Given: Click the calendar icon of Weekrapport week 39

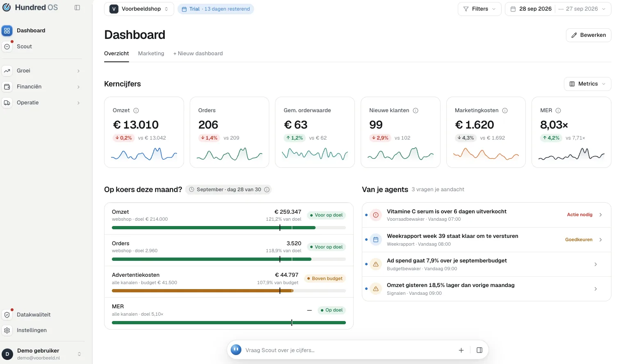Looking at the screenshot, I should pos(376,240).
